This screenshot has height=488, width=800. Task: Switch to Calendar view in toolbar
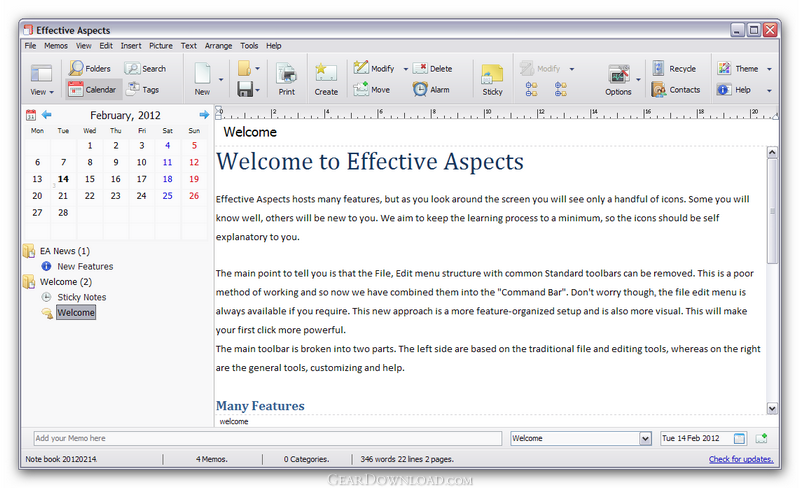(92, 89)
